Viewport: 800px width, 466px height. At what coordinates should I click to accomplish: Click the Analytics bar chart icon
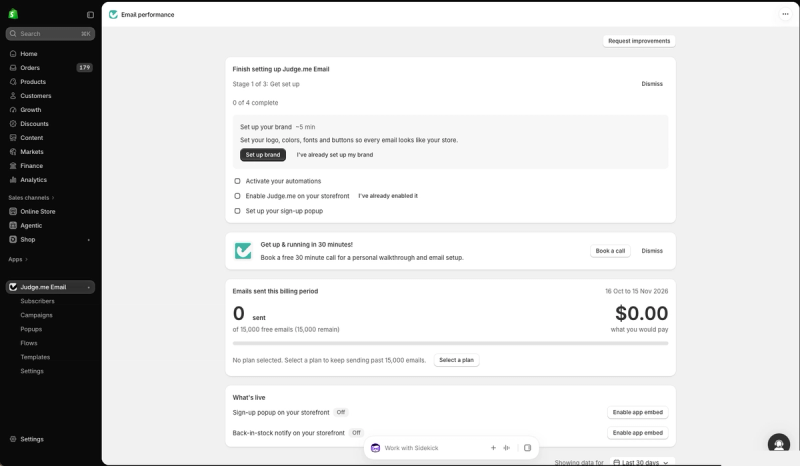[13, 180]
